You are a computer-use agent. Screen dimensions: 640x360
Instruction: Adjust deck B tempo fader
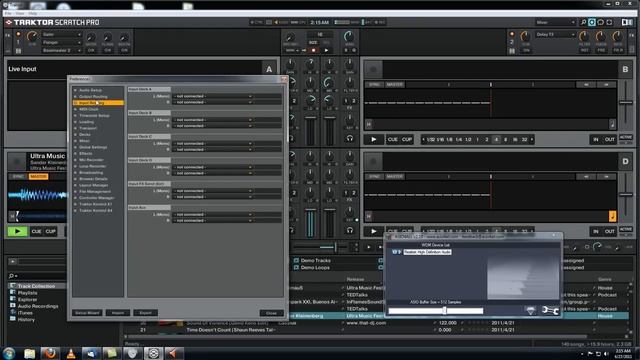(x=626, y=102)
